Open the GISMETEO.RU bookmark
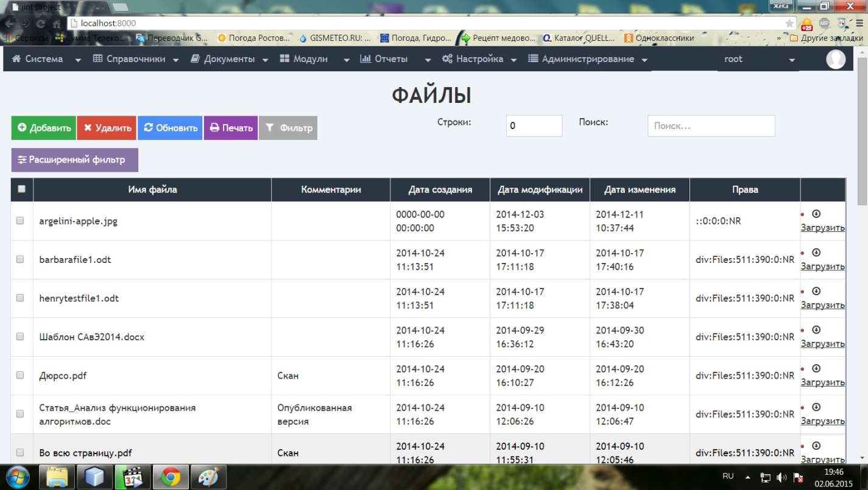Viewport: 868px width, 490px height. [x=334, y=38]
